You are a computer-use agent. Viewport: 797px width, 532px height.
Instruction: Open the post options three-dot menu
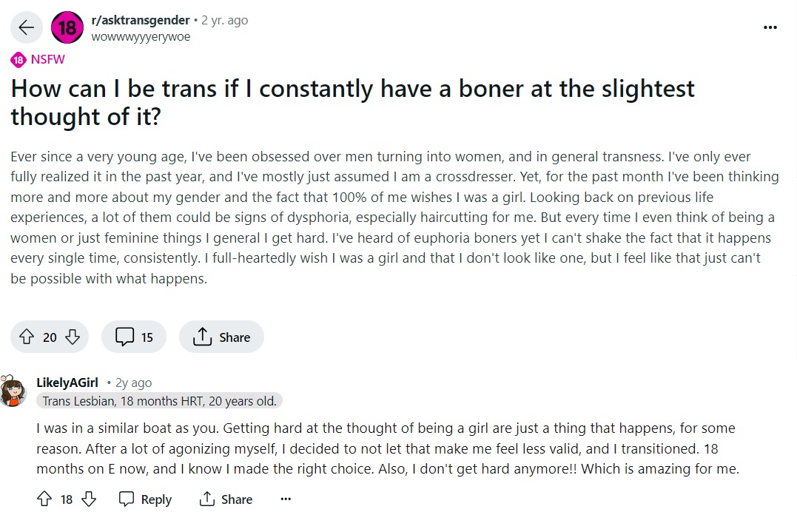(x=770, y=27)
